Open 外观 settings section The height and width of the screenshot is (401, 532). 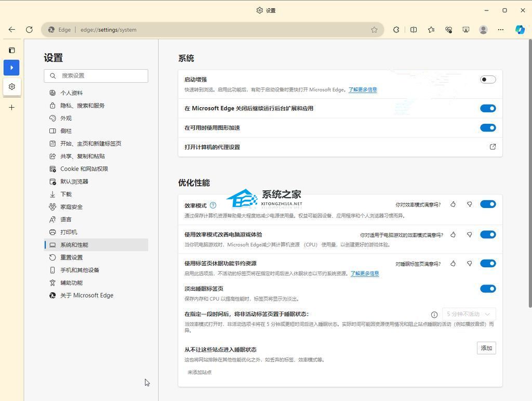click(x=96, y=118)
